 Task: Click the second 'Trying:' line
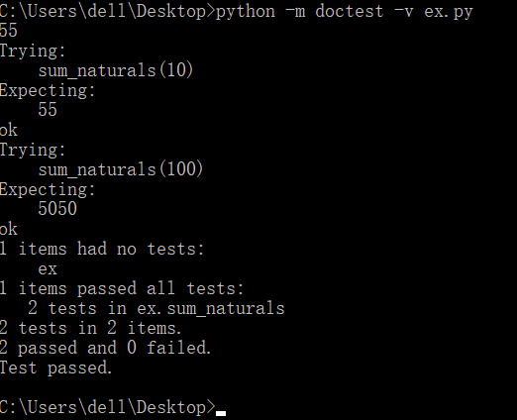(x=33, y=150)
